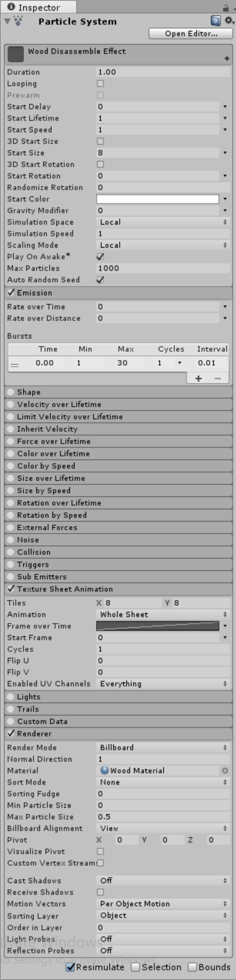Enable the Looping checkbox
236x980 pixels.
coord(101,84)
